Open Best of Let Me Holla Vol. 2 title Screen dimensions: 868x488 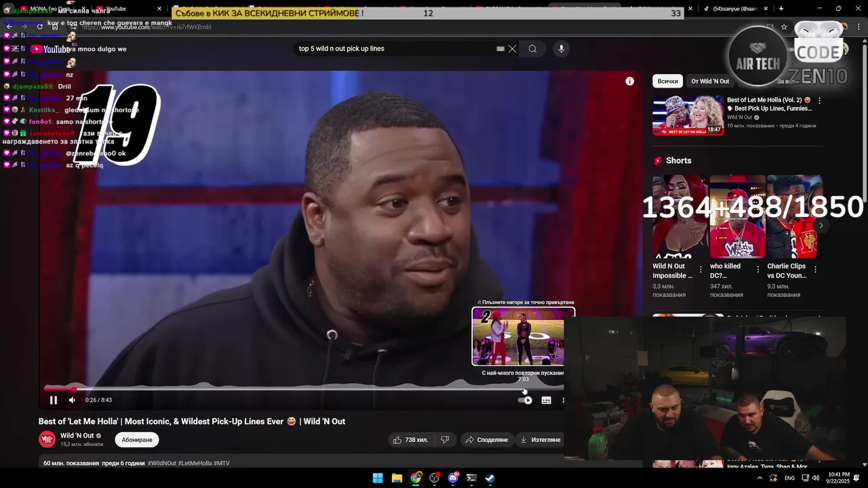click(x=769, y=104)
